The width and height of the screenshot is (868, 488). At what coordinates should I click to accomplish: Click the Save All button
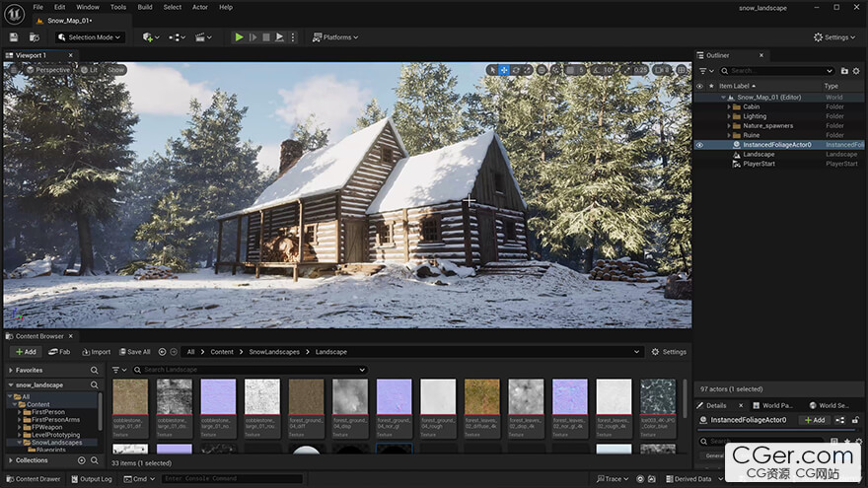[133, 352]
